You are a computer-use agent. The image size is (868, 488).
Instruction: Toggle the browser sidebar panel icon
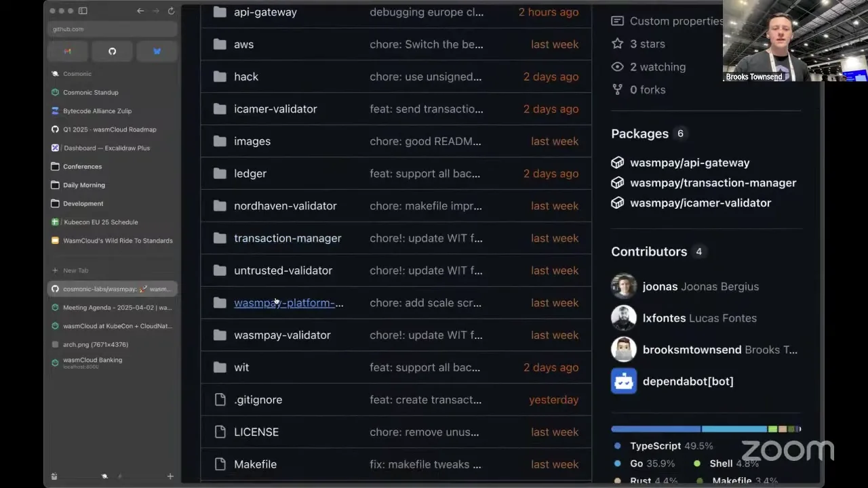click(83, 11)
